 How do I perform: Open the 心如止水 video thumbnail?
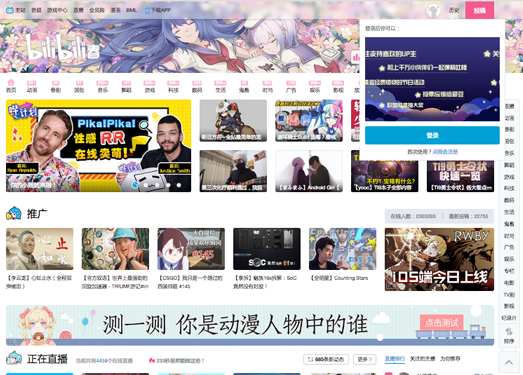40,249
